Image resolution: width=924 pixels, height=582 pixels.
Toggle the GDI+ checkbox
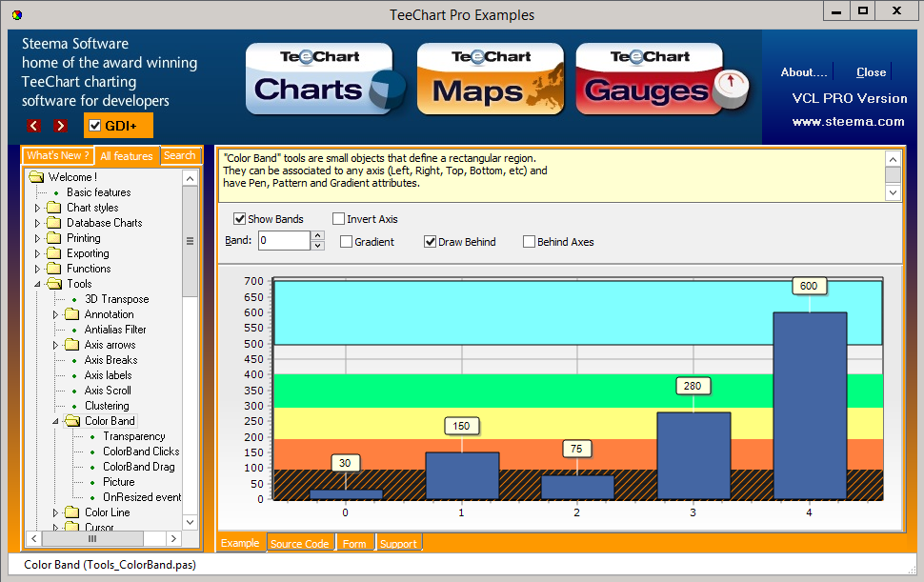(x=95, y=126)
